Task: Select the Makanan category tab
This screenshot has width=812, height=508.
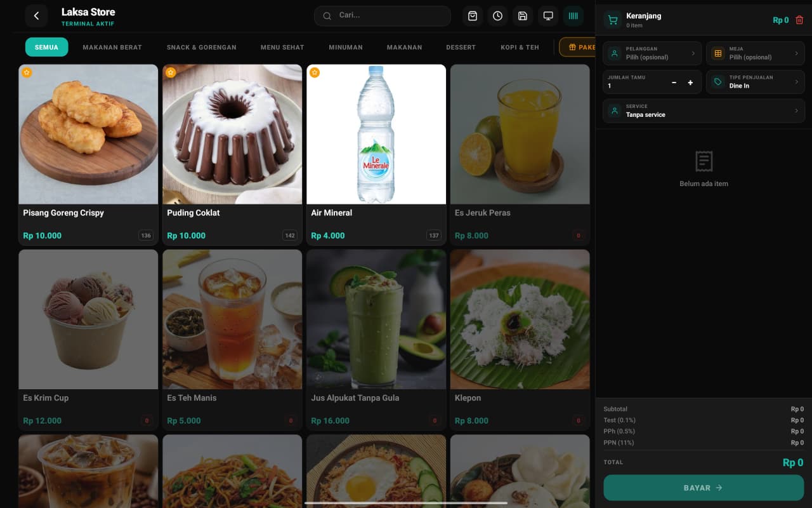Action: tap(404, 47)
